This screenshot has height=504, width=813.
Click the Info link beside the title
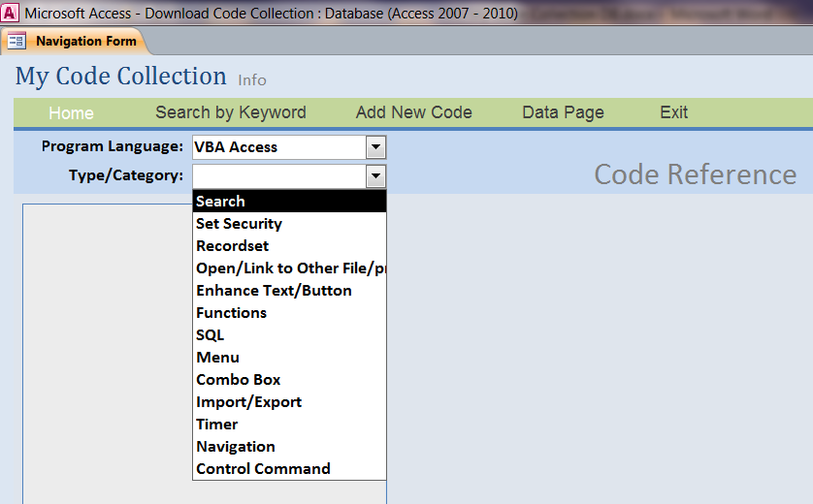[252, 80]
